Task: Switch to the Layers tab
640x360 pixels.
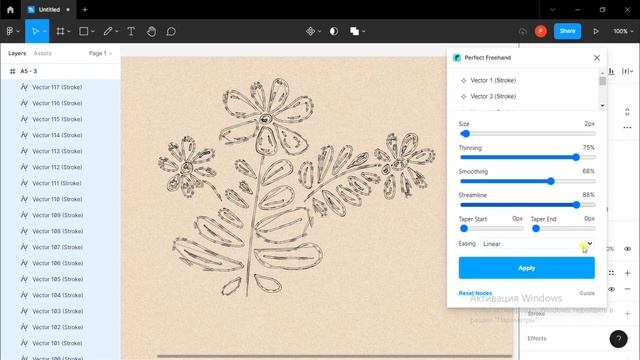Action: pos(17,53)
